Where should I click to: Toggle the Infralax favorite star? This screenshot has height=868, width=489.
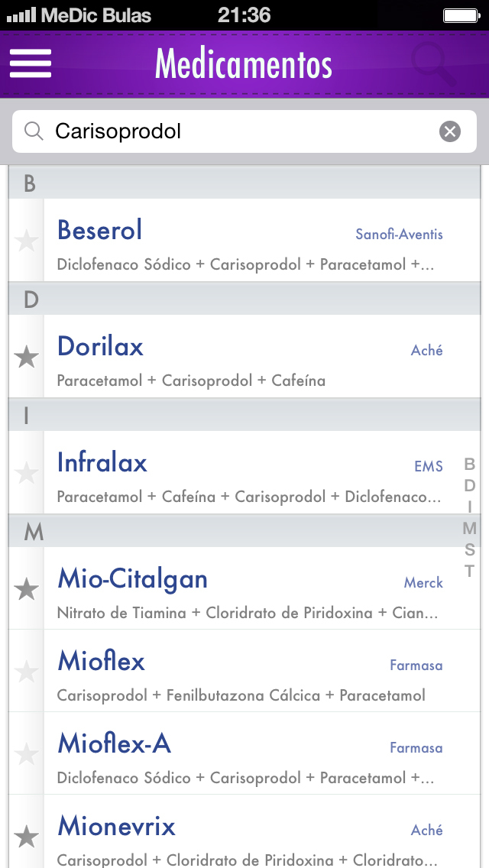(27, 473)
